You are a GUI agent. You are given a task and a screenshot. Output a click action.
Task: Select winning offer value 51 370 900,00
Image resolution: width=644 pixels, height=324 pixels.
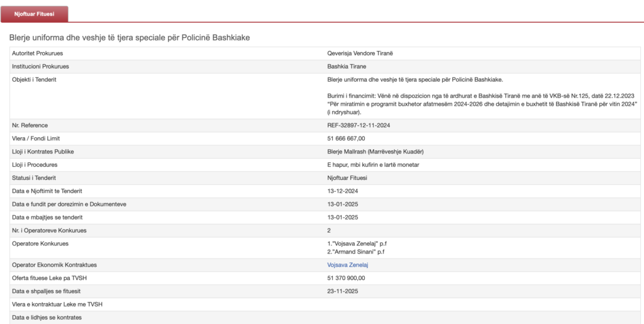(346, 278)
